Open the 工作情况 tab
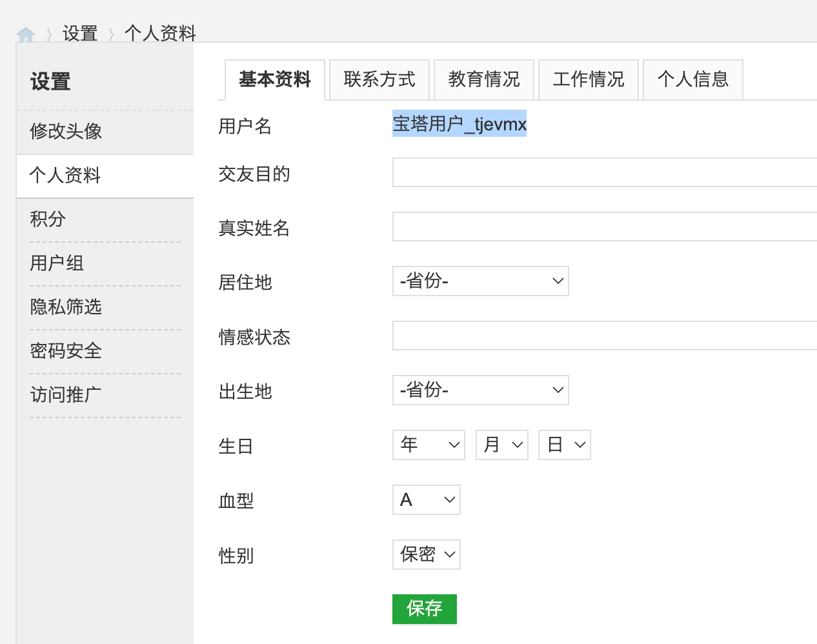Image resolution: width=817 pixels, height=644 pixels. click(589, 79)
